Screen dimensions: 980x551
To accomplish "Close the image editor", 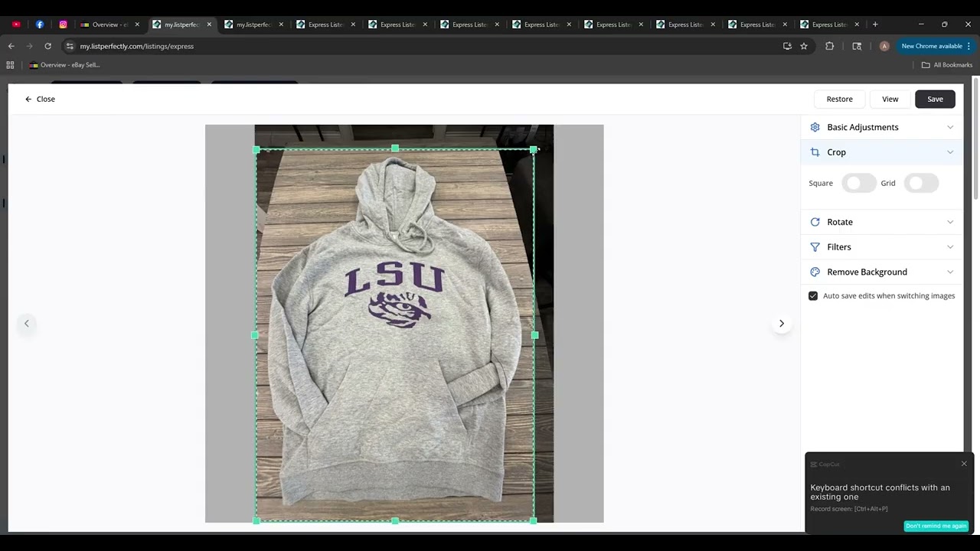I will (40, 99).
